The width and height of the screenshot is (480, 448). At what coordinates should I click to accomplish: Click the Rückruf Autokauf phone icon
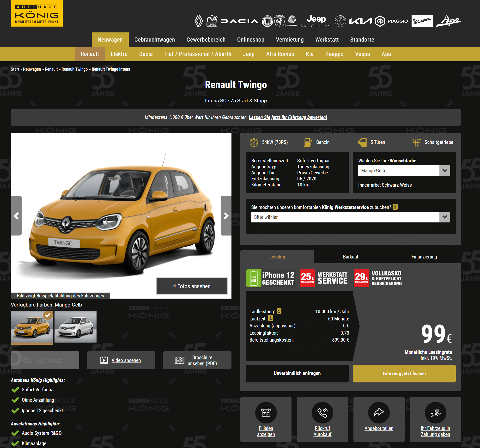(322, 412)
